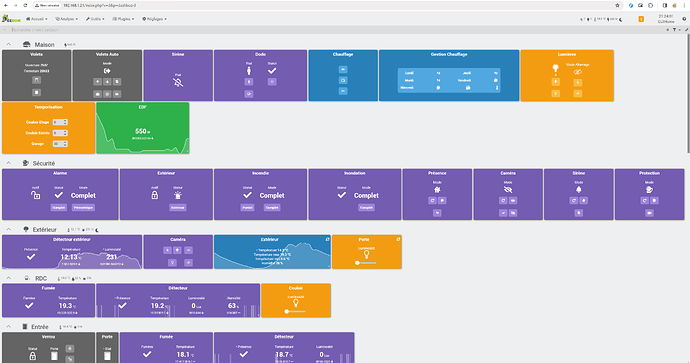The height and width of the screenshot is (363, 690).
Task: Click the checkmark Statut in the Dodo tile
Action: coord(272,70)
